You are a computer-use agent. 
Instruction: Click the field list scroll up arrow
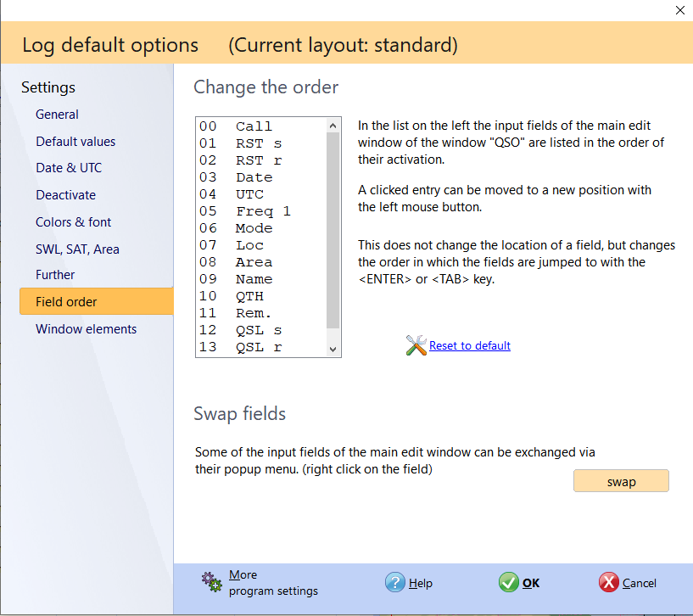pyautogui.click(x=333, y=126)
